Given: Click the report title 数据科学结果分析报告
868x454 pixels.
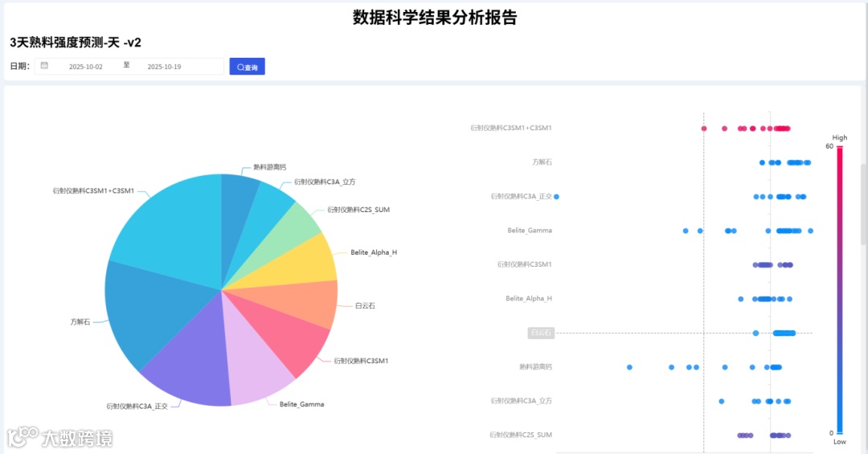Looking at the screenshot, I should [x=435, y=17].
